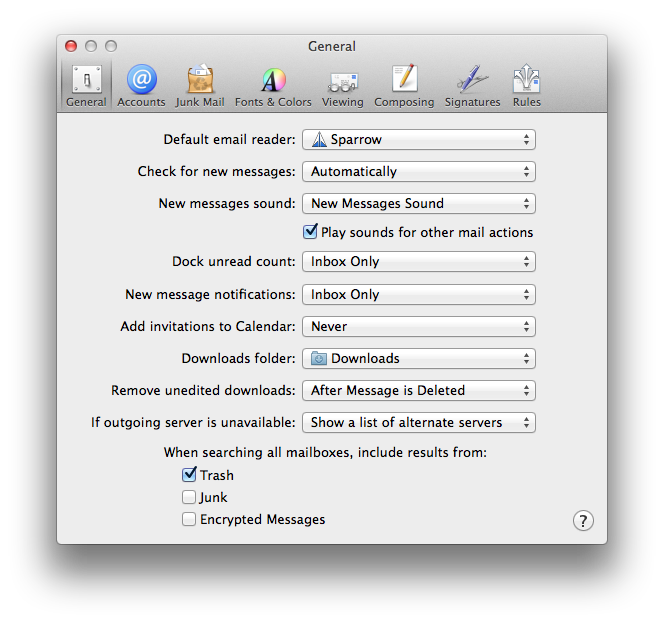
Task: Open the Default email reader dropdown
Action: coord(419,140)
